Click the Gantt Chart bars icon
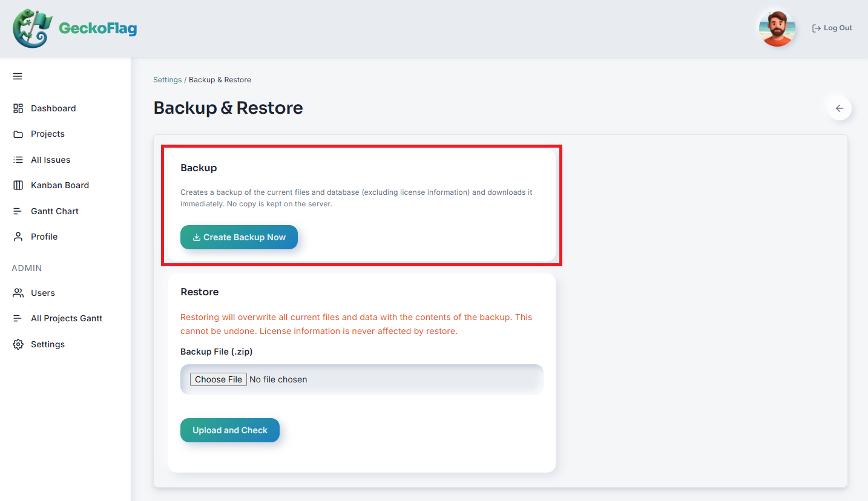This screenshot has width=868, height=501. pos(18,211)
